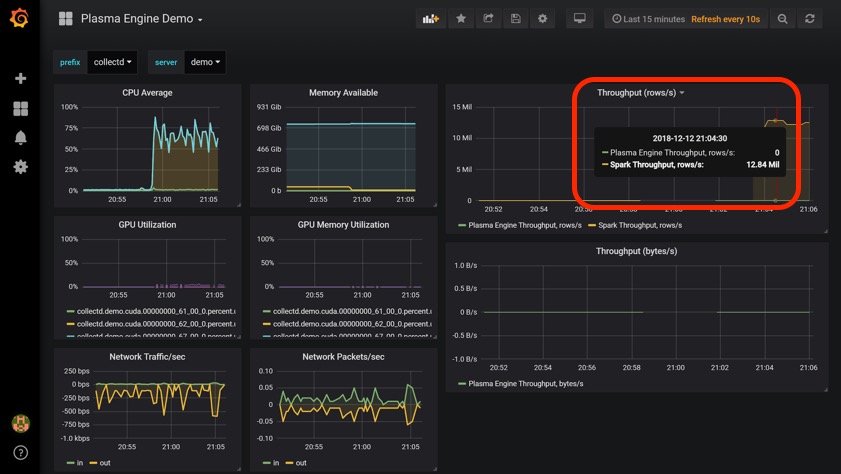841x474 pixels.
Task: Open the Last 15 minutes time picker
Action: click(x=649, y=19)
